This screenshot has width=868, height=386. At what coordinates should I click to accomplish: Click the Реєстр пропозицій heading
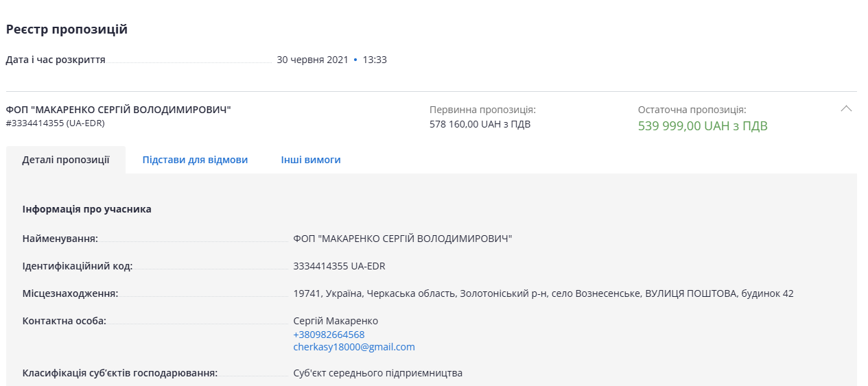pyautogui.click(x=67, y=29)
